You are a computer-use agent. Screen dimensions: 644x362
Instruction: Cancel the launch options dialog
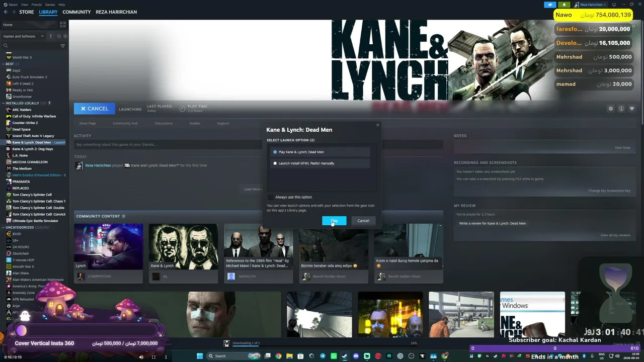tap(363, 221)
